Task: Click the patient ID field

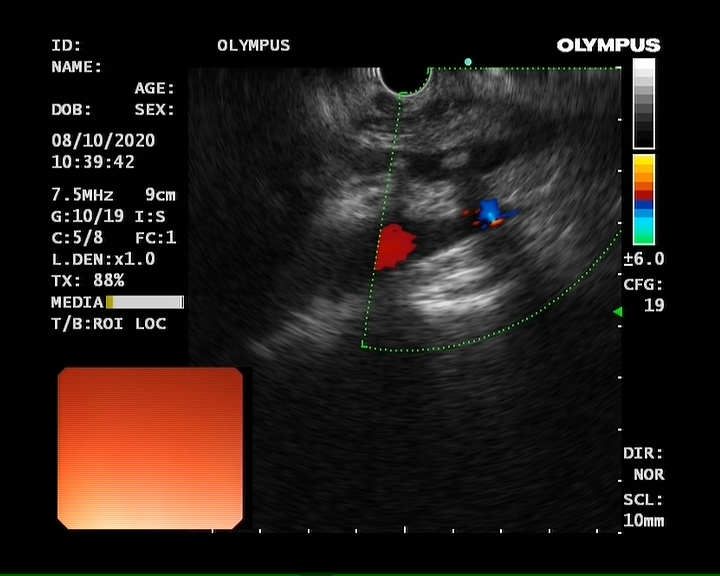Action: point(67,45)
